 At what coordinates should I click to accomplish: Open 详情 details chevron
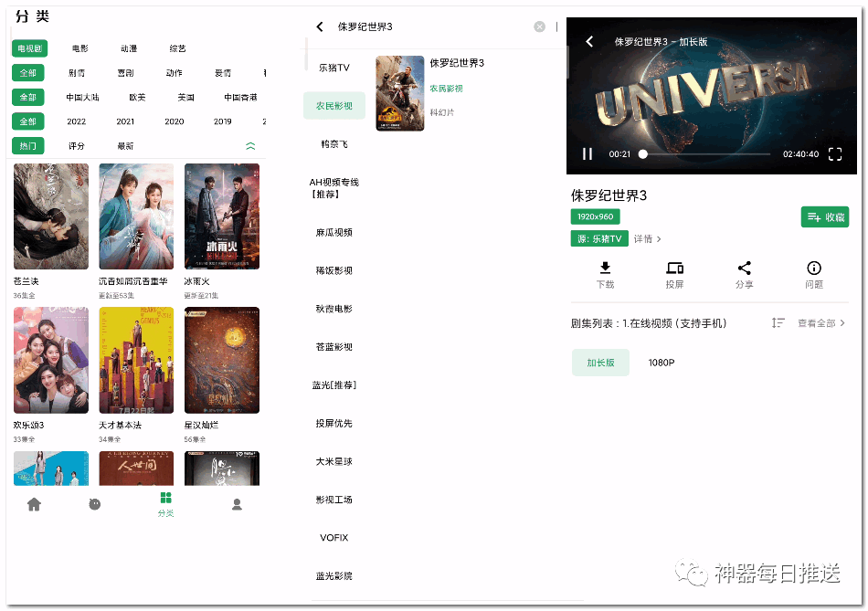coord(648,238)
